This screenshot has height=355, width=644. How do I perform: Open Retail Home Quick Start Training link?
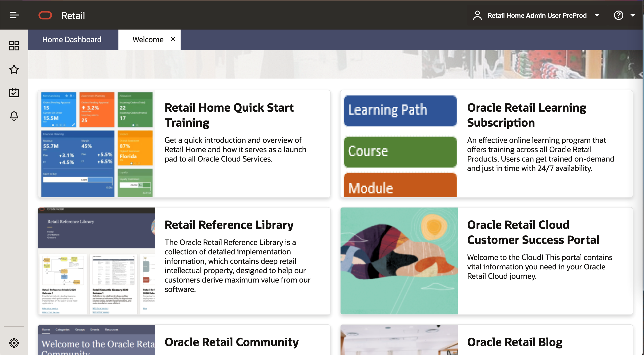point(229,115)
